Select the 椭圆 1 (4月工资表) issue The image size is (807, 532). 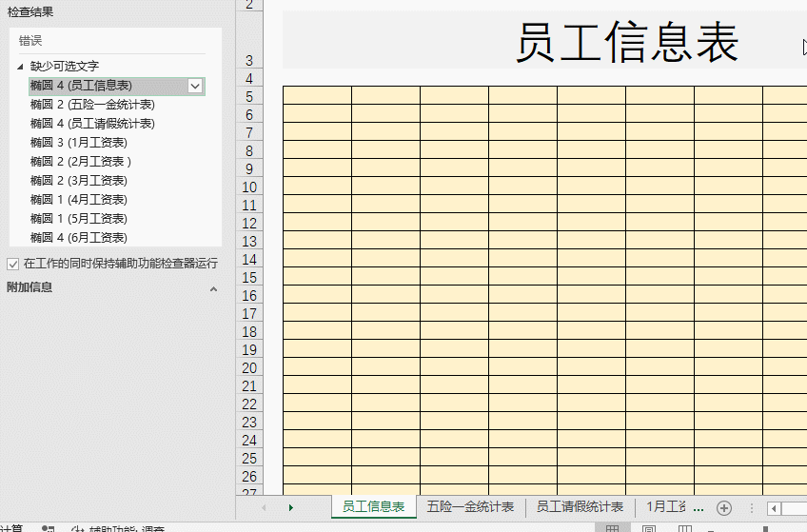tap(78, 200)
